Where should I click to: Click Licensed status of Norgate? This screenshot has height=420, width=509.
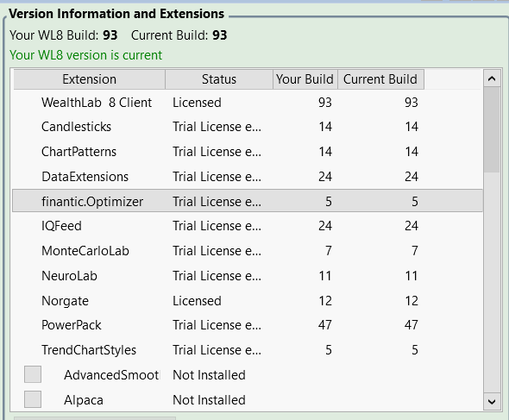(197, 301)
